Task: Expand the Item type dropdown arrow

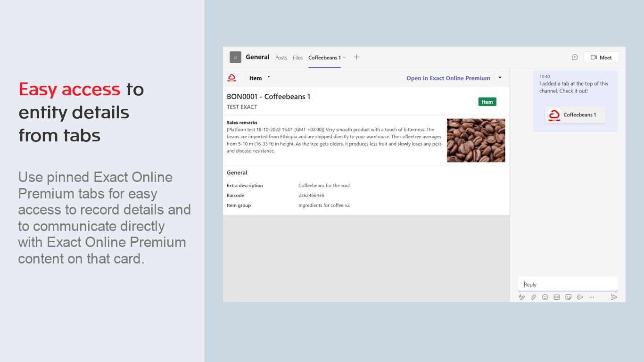Action: pos(269,77)
